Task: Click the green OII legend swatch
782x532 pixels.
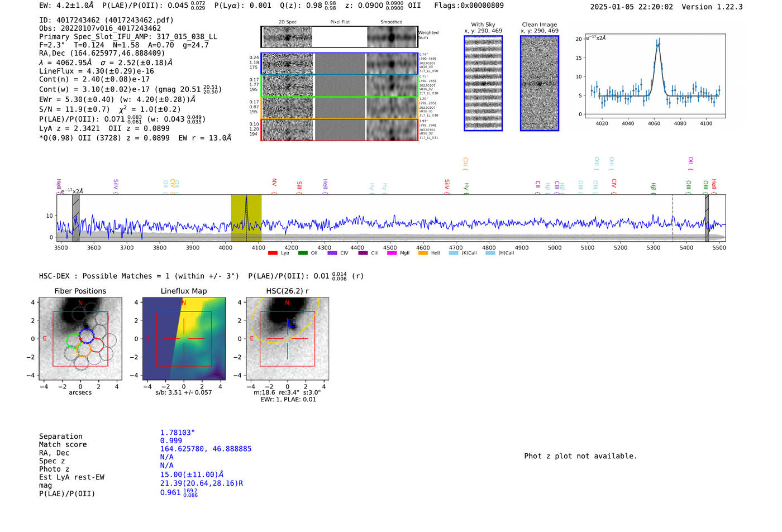Action: coord(303,253)
